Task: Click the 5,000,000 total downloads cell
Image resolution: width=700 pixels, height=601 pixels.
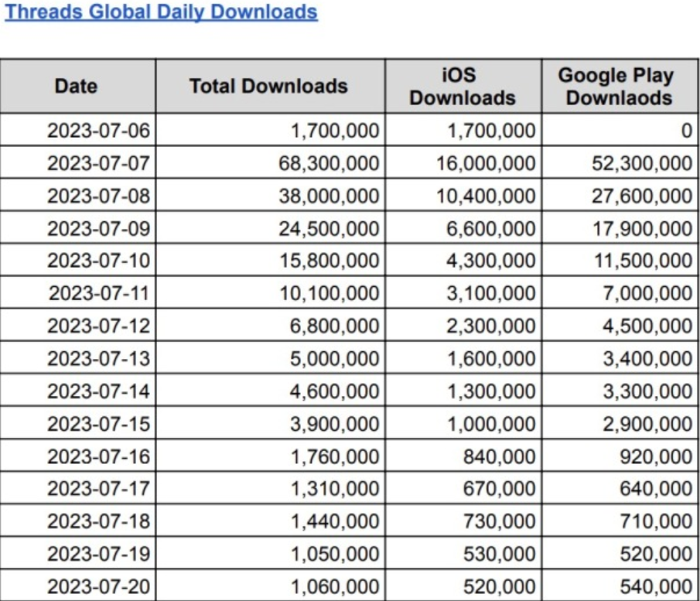Action: [271, 357]
